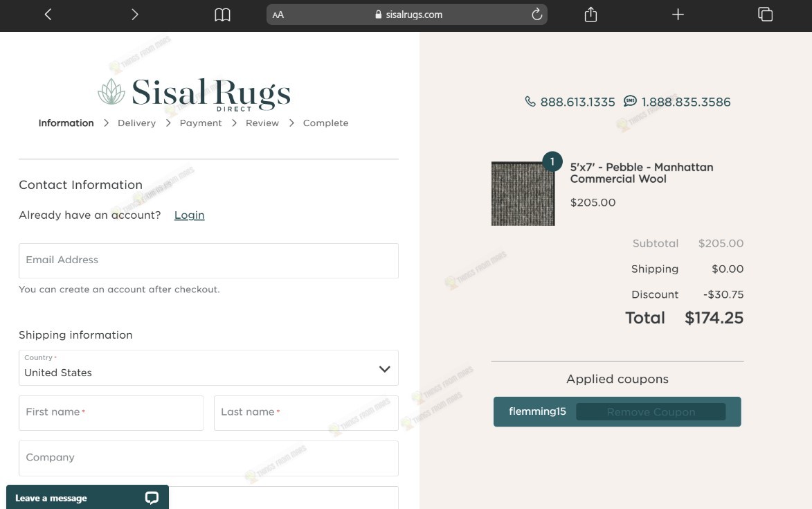Click the Pebble Manhattan rug thumbnail

click(x=523, y=194)
